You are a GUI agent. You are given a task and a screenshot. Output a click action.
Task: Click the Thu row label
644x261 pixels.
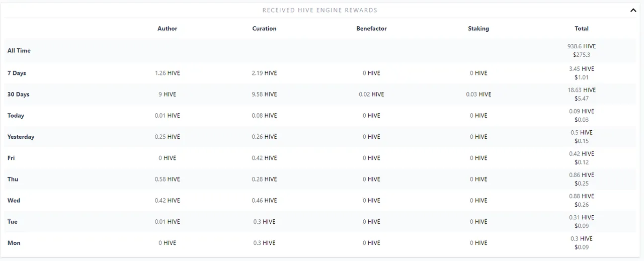[x=13, y=180]
